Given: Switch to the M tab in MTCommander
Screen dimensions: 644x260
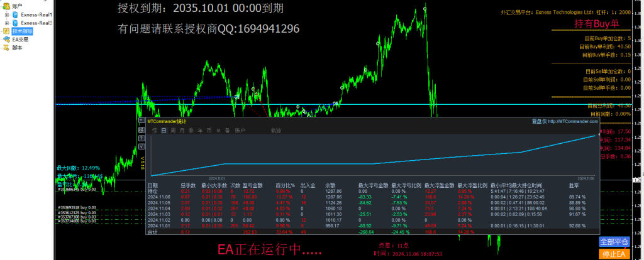Looking at the screenshot, I should 218,131.
